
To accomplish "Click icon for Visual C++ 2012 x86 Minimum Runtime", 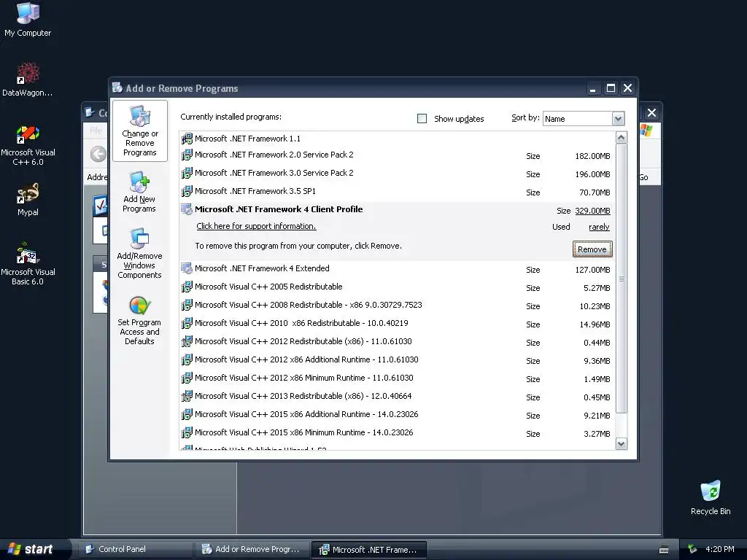I will [x=187, y=378].
